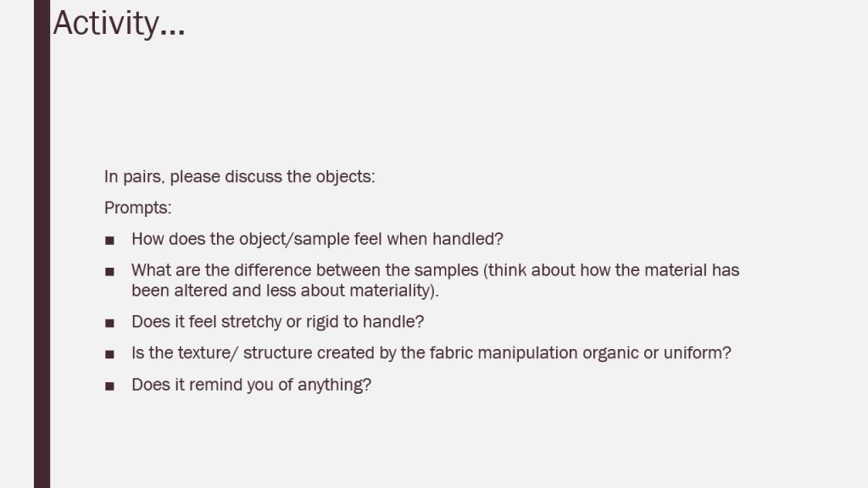The image size is (868, 488).
Task: Click the bullet marker beside "Is the texture/ structure"
Action: 109,354
